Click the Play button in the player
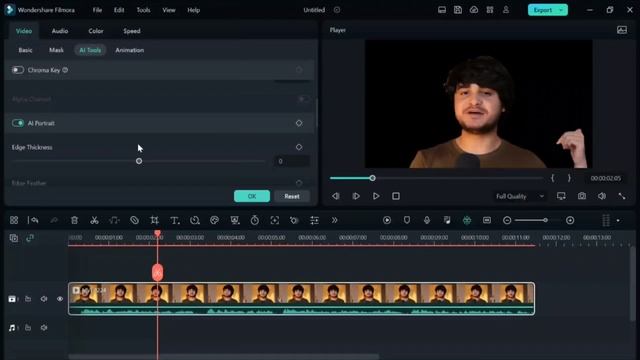Viewport: 640px width, 360px height. click(376, 196)
